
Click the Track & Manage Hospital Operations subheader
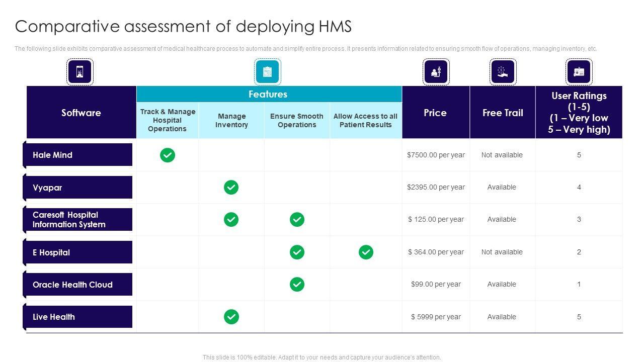tap(168, 120)
